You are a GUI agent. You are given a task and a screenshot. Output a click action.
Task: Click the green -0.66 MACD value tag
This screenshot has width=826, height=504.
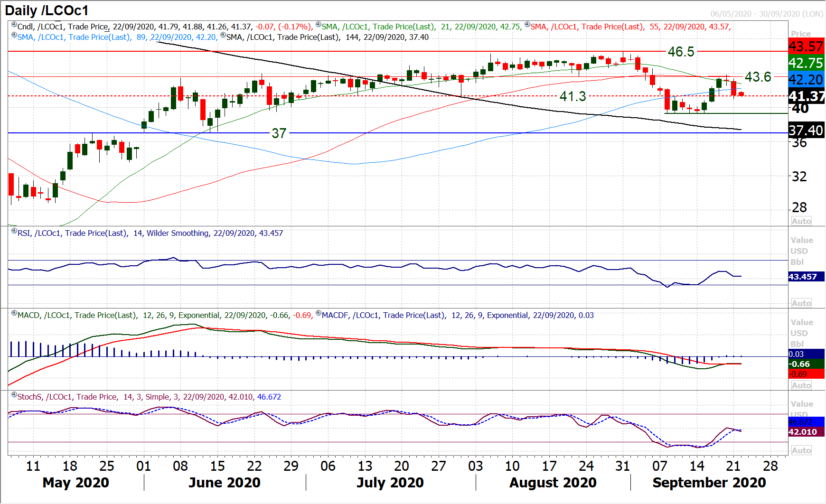click(x=807, y=364)
